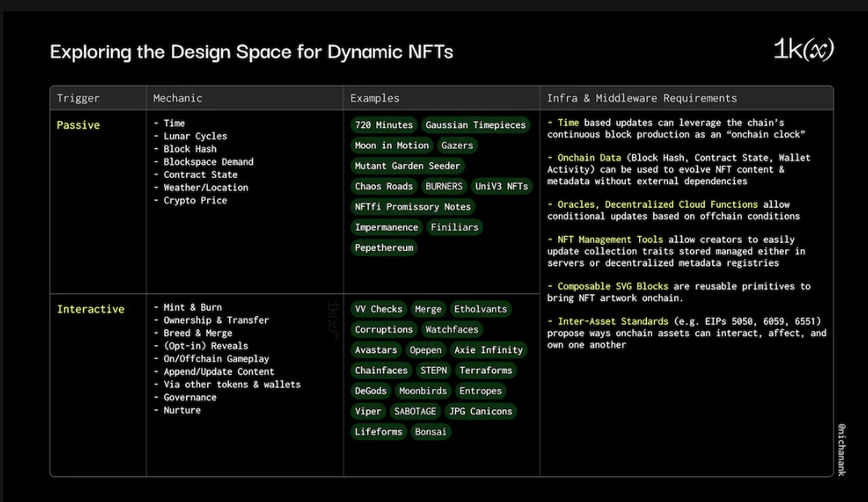Select the Gazers example tag
This screenshot has width=868, height=502.
point(457,145)
